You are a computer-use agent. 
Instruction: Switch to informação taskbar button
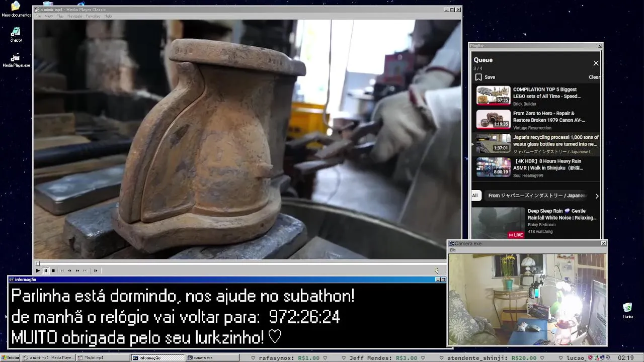click(158, 357)
